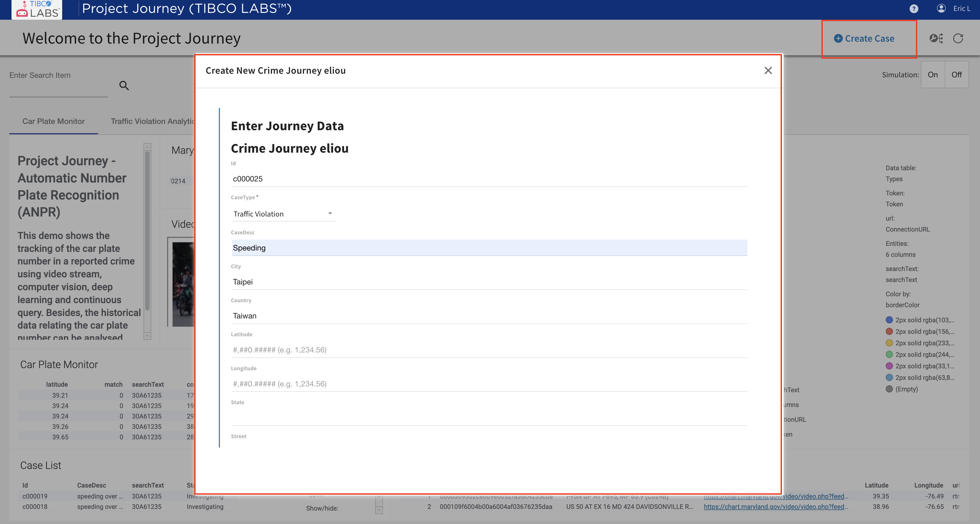
Task: Select the row with latitude 39.65
Action: 106,437
